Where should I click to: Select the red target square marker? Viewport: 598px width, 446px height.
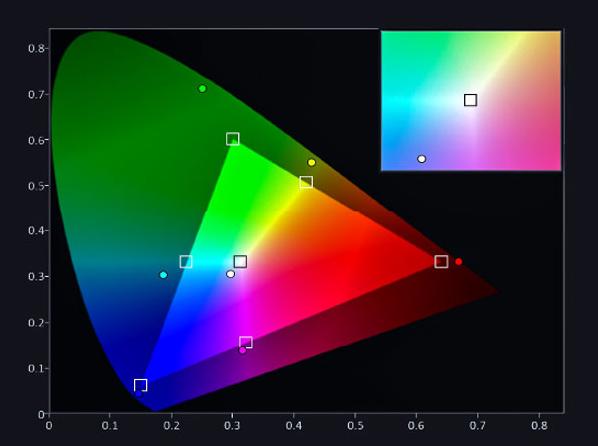pos(441,262)
